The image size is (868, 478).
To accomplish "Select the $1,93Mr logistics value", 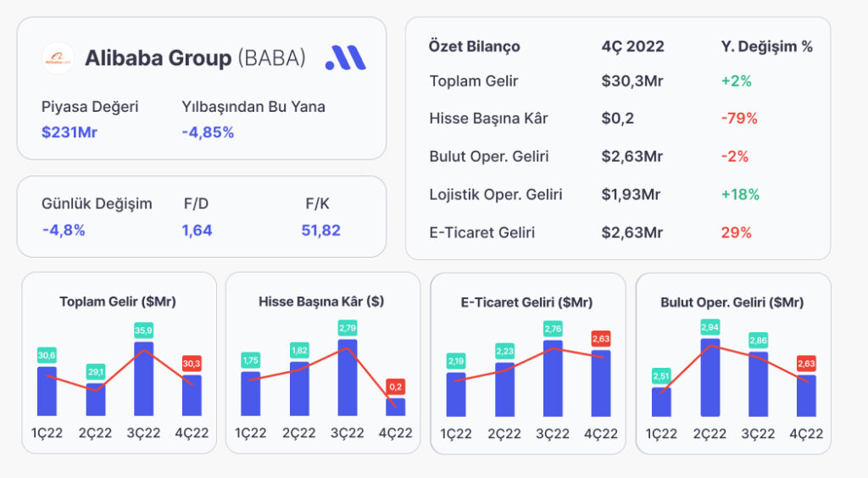I will pyautogui.click(x=631, y=195).
